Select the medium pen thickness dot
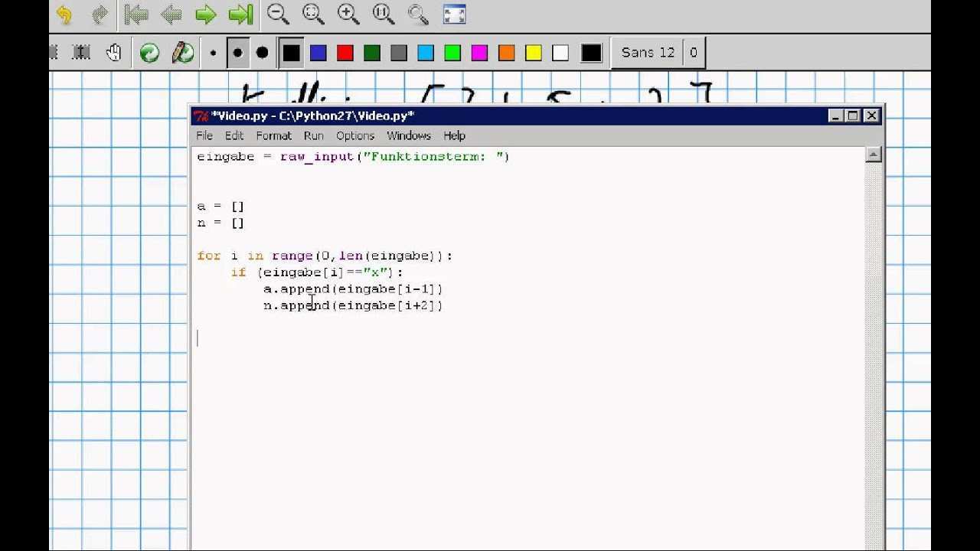980x551 pixels. [237, 53]
